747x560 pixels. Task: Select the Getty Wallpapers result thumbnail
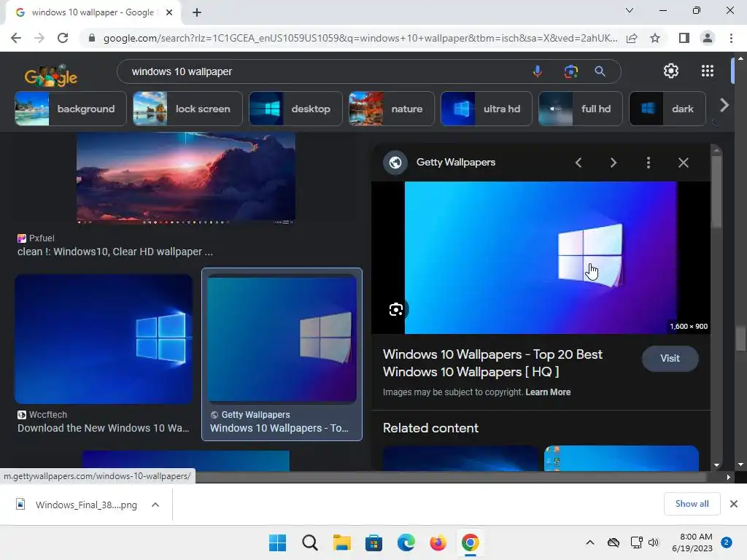(x=282, y=340)
